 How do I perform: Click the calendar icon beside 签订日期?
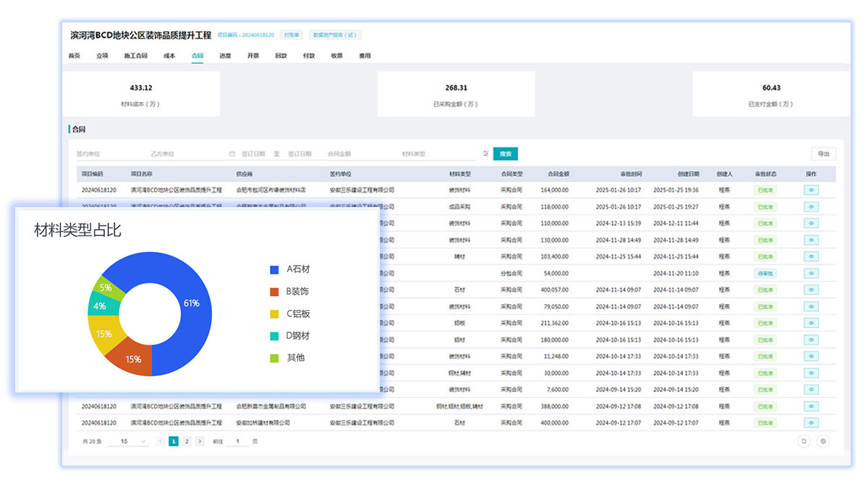232,154
